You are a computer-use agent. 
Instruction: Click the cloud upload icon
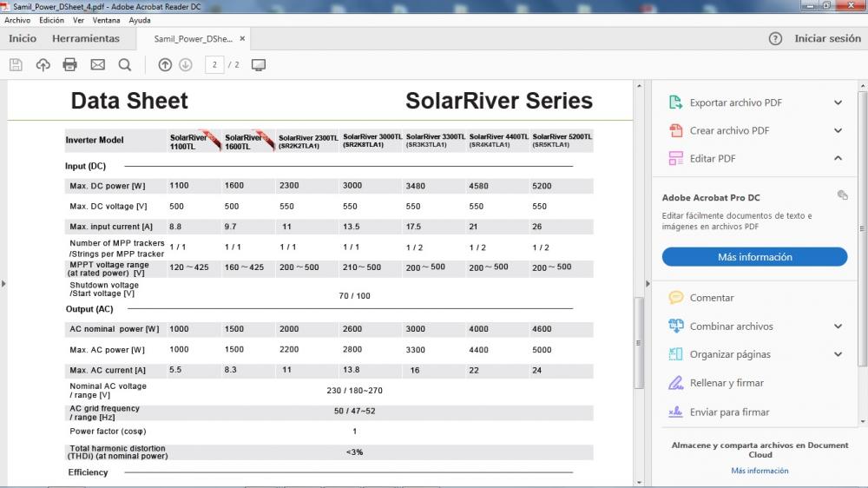tap(43, 65)
